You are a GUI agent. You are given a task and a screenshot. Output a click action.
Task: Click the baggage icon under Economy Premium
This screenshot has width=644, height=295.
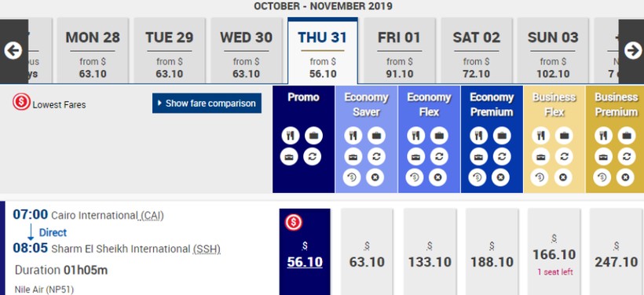tap(502, 136)
